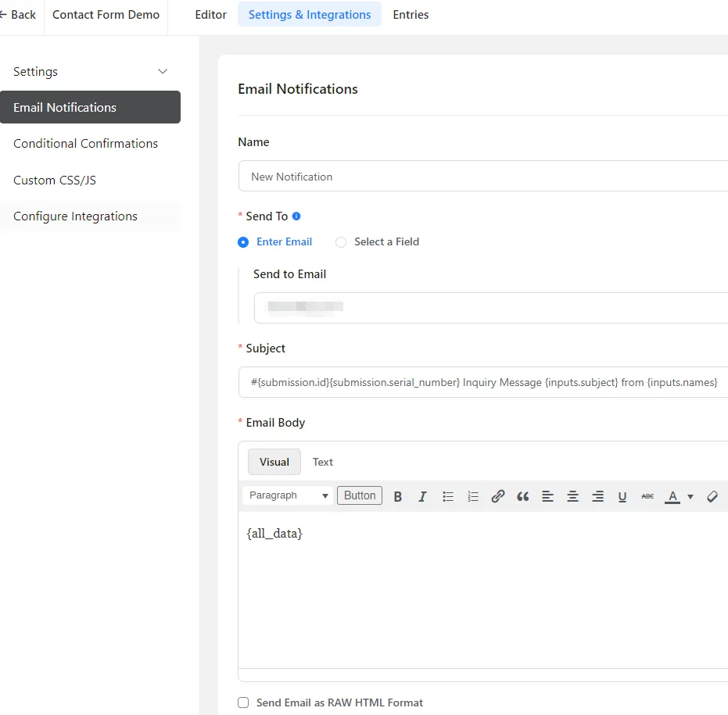Click the Send To info icon
728x715 pixels.
pyautogui.click(x=296, y=216)
